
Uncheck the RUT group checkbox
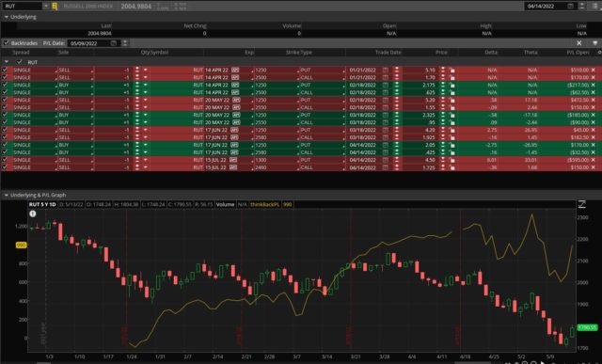(x=19, y=62)
